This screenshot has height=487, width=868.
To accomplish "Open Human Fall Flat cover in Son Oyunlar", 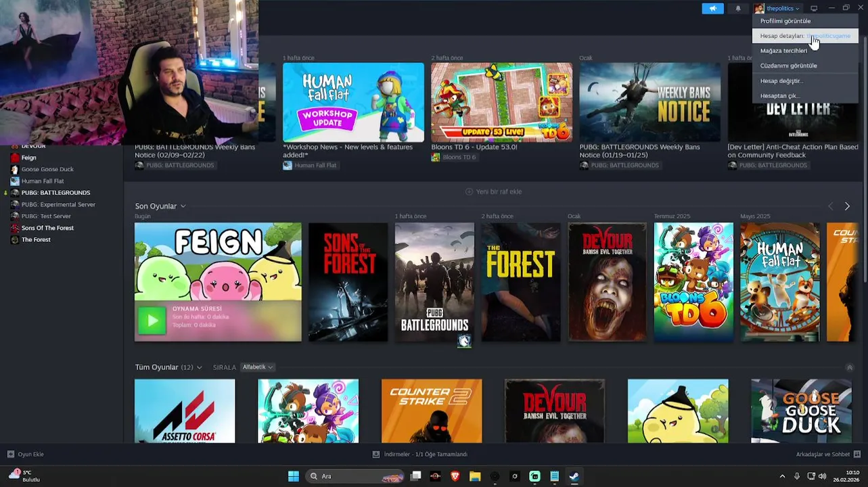I will pyautogui.click(x=780, y=282).
